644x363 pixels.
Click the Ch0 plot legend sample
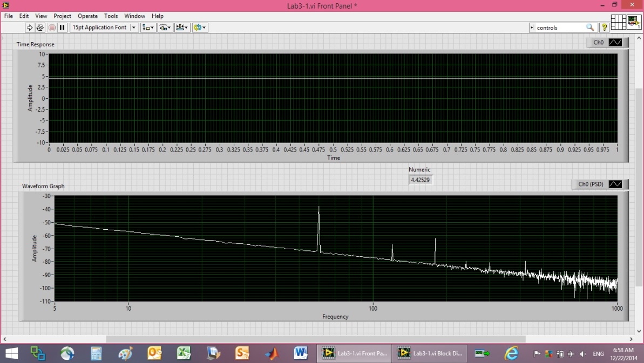coord(615,43)
